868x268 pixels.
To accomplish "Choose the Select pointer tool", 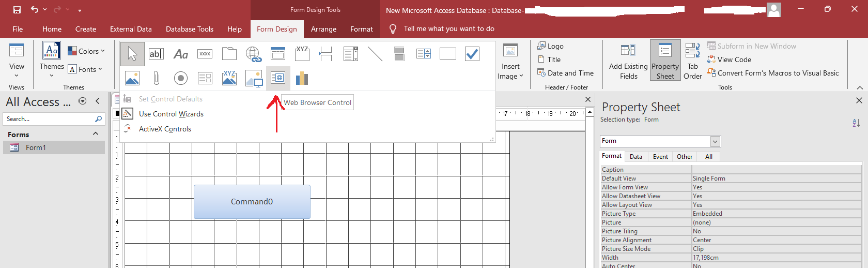I will click(132, 54).
